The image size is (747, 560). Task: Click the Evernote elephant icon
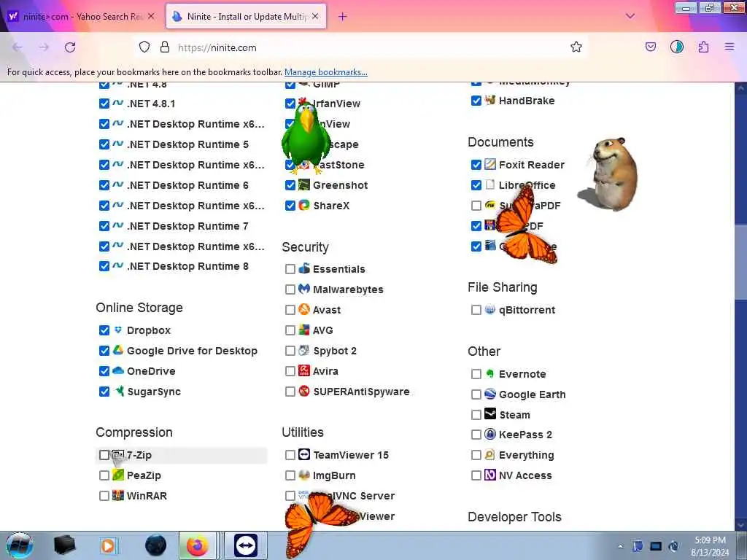490,373
